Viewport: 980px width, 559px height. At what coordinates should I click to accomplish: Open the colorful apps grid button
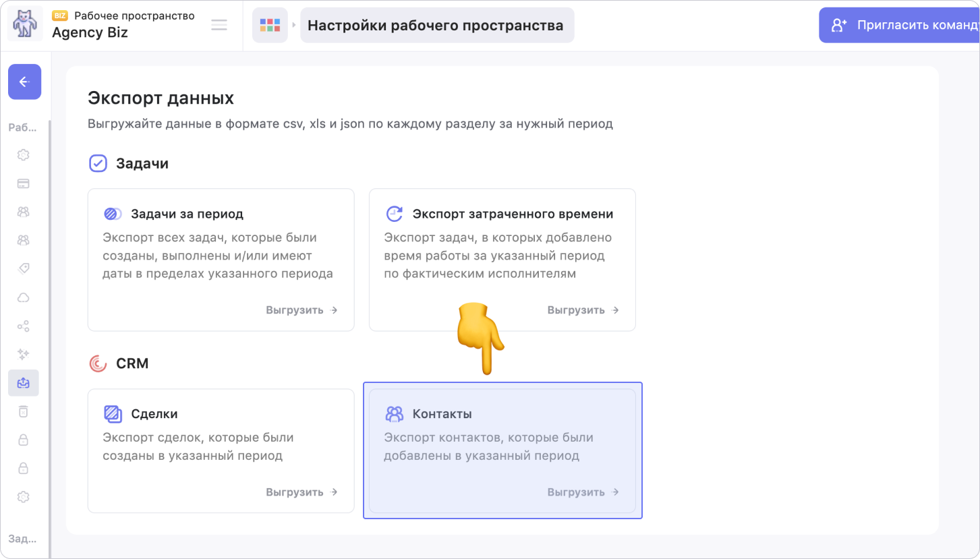(x=270, y=26)
